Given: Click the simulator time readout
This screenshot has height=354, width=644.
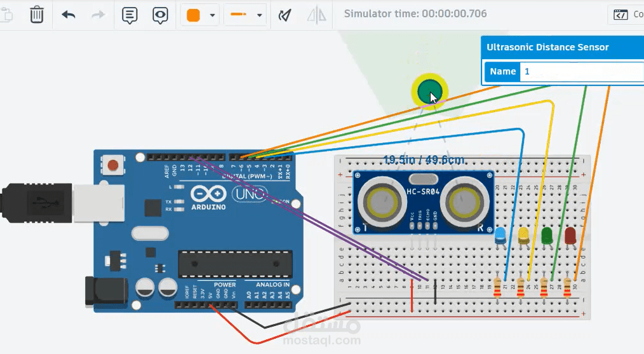Looking at the screenshot, I should tap(415, 13).
